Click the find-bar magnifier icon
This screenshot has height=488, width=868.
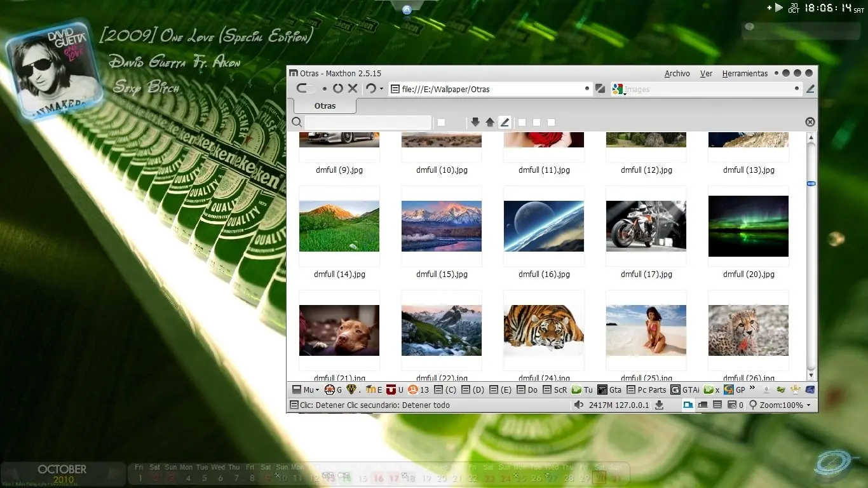tap(297, 122)
